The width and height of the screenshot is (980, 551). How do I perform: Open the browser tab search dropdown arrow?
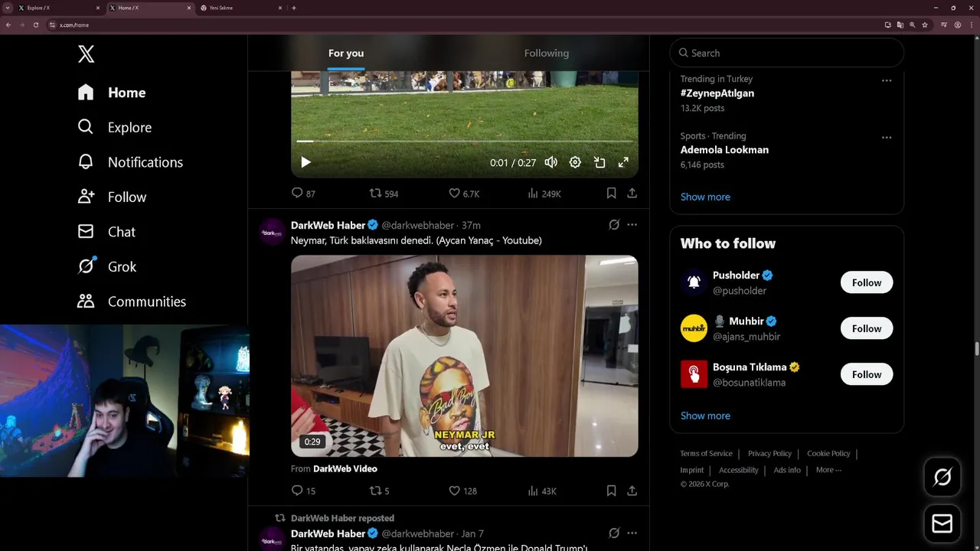[7, 8]
